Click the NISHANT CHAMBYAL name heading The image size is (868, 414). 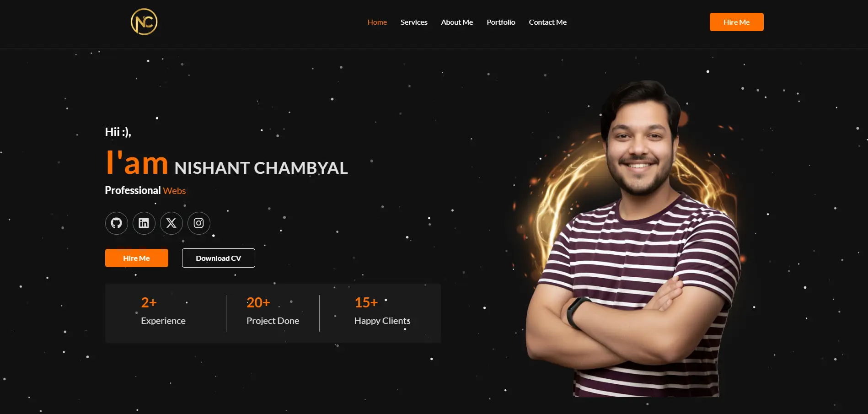coord(261,168)
